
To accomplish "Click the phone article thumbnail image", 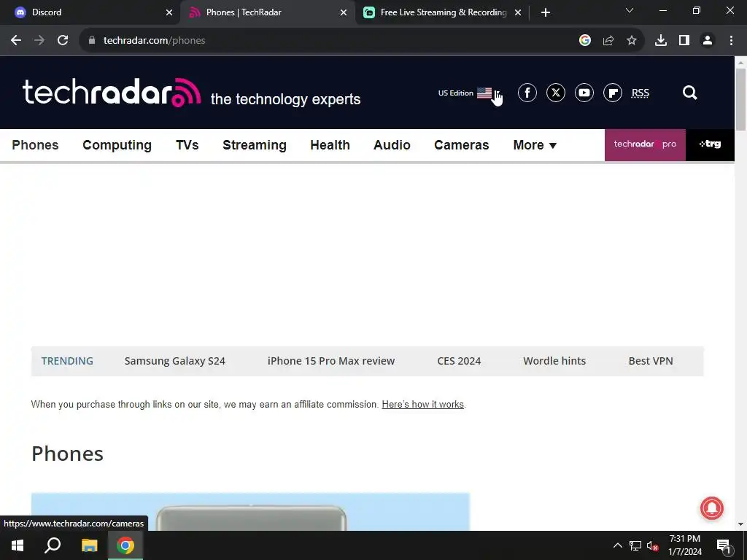I will coord(250,512).
